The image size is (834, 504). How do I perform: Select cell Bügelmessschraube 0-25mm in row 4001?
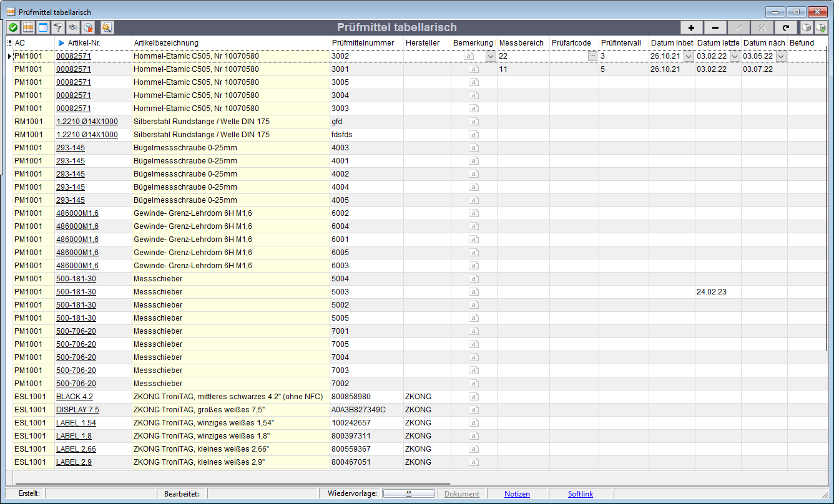(230, 161)
